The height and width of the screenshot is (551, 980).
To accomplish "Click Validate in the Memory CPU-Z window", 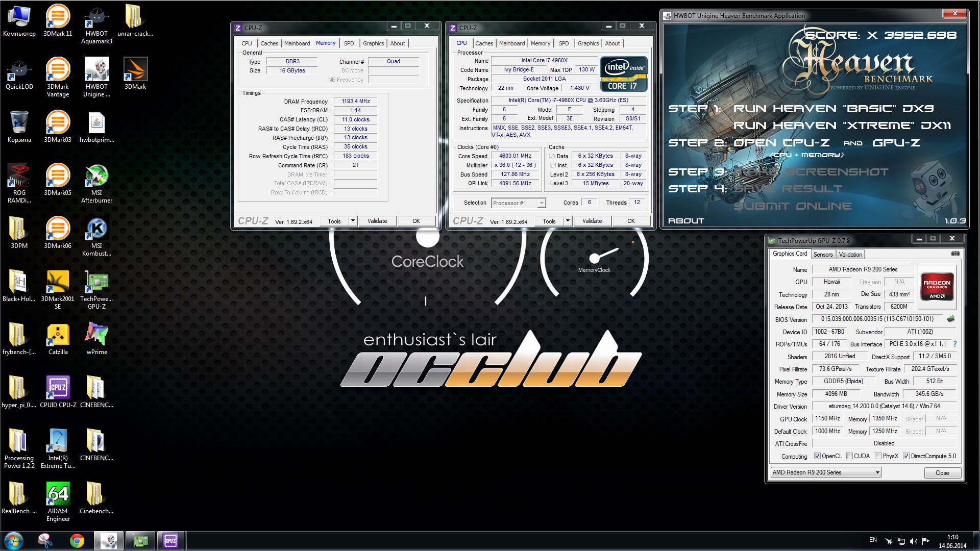I will pos(377,221).
